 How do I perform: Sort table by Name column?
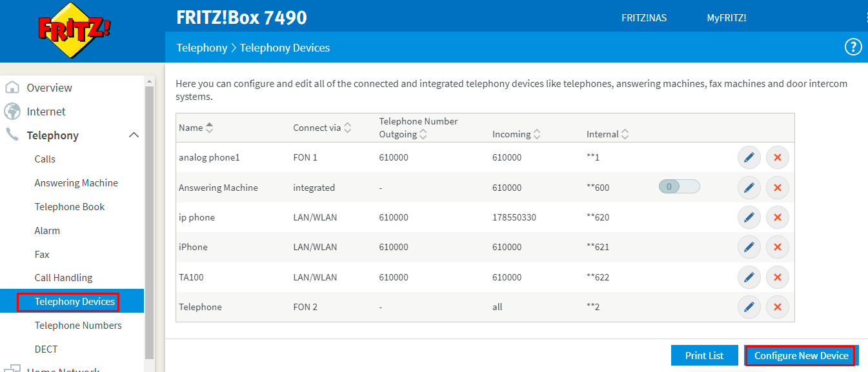(x=209, y=128)
